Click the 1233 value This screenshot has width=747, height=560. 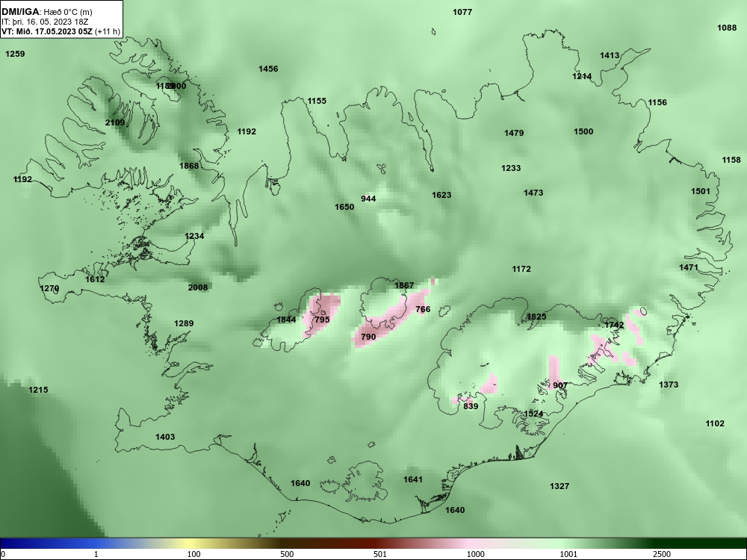click(x=511, y=168)
